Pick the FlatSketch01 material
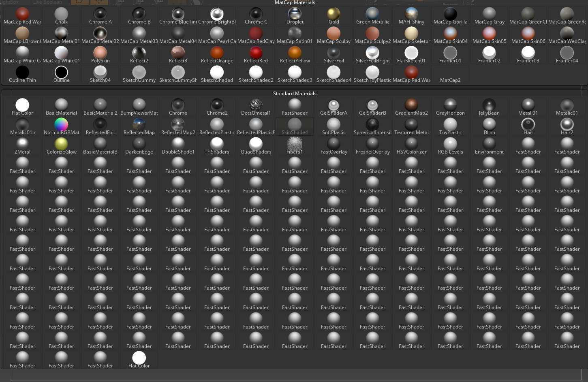The width and height of the screenshot is (588, 382). pyautogui.click(x=411, y=55)
